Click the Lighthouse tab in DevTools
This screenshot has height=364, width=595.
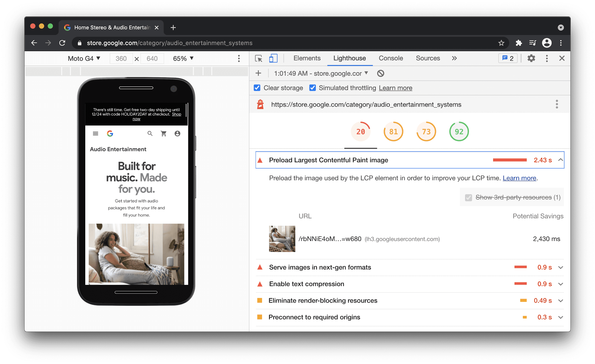tap(349, 59)
